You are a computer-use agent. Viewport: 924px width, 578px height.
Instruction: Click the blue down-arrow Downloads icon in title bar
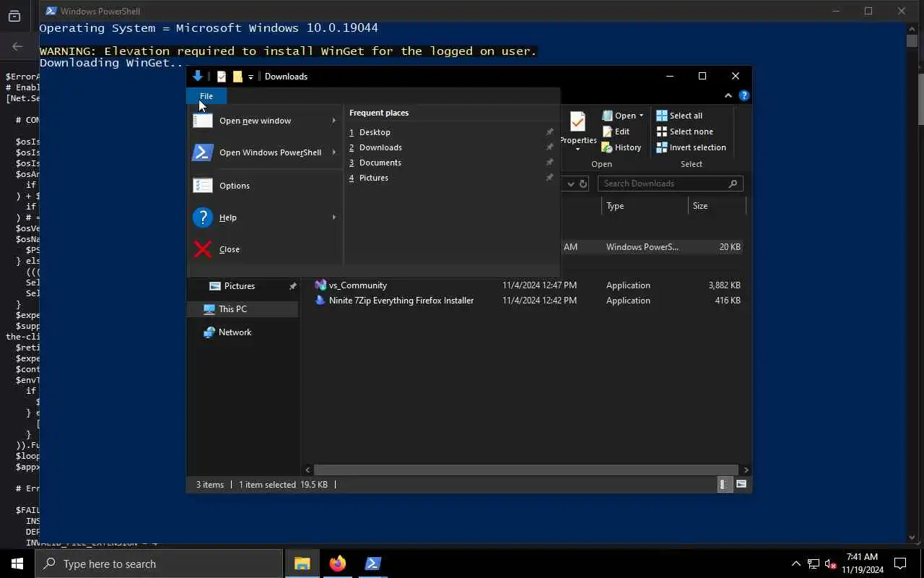coord(197,76)
